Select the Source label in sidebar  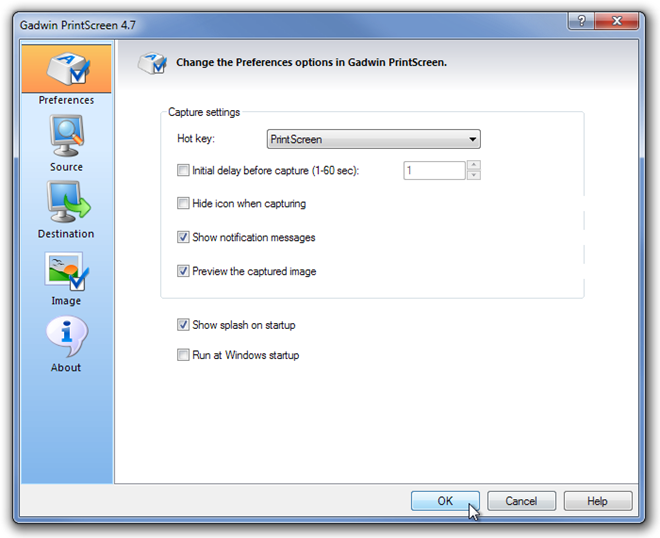pyautogui.click(x=67, y=167)
